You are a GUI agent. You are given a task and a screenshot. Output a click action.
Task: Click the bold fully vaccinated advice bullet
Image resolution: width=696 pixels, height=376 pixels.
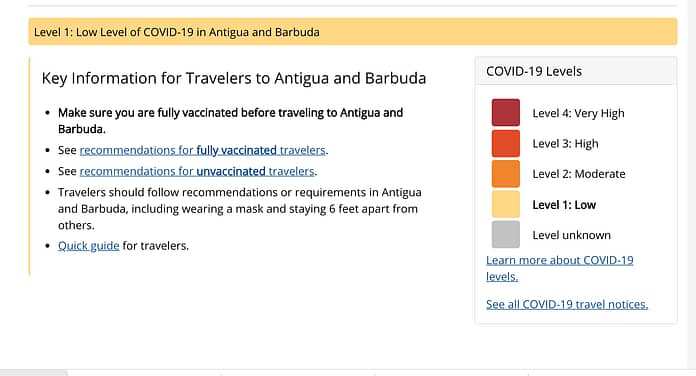pos(230,121)
